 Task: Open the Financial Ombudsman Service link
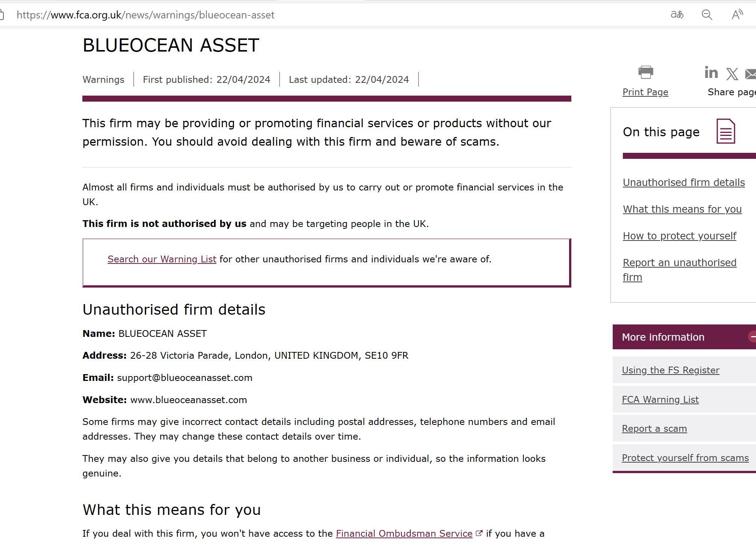[x=404, y=534]
